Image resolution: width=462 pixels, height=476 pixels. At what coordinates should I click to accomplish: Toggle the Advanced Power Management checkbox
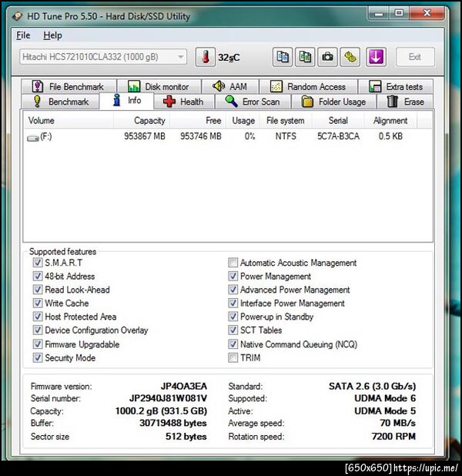coord(233,290)
